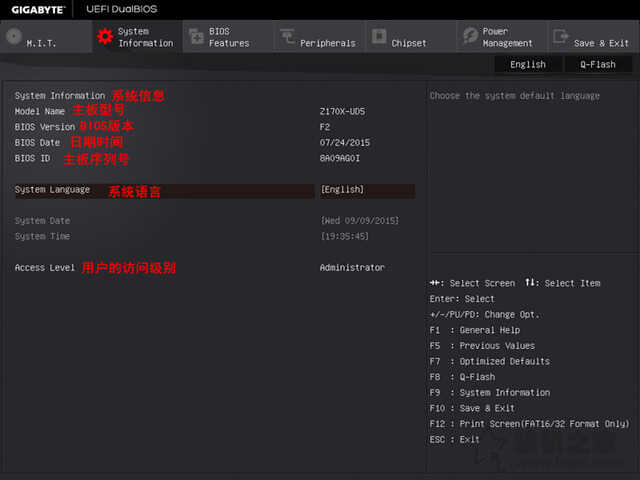640x480 pixels.
Task: Click the BIOS ID value 8A09AG0I
Action: (x=340, y=158)
